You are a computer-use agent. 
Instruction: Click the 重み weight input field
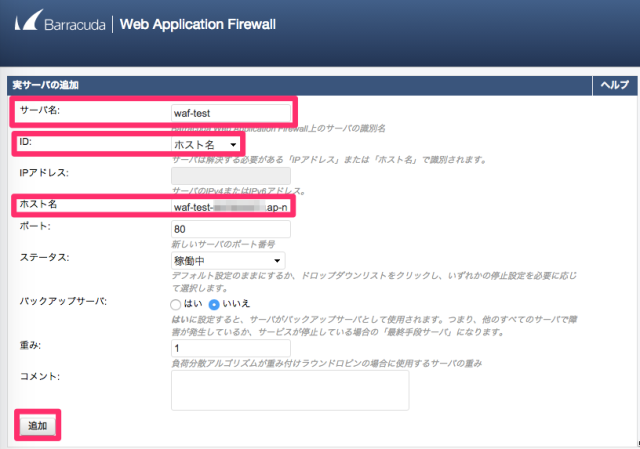pyautogui.click(x=231, y=348)
